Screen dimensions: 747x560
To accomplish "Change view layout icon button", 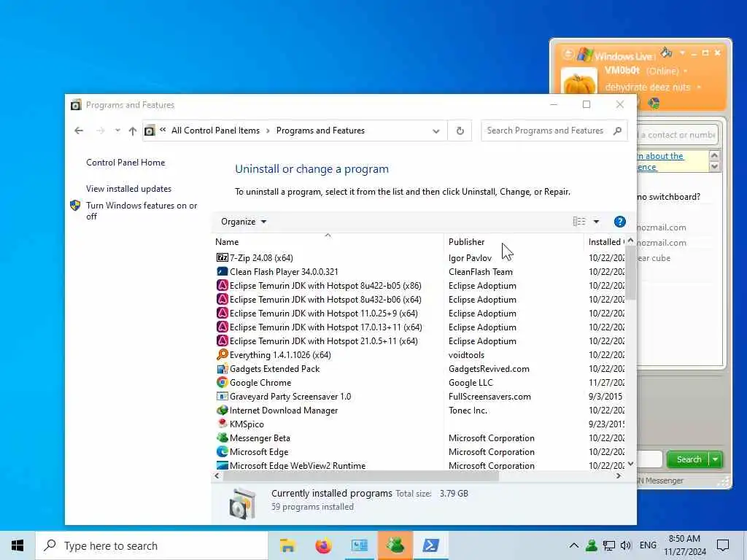I will pos(578,222).
